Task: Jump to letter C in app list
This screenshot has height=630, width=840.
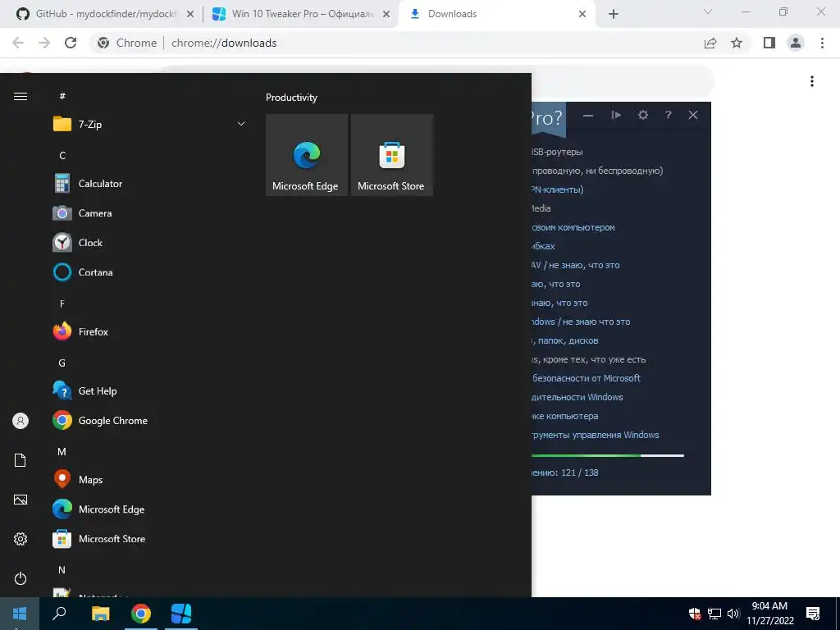Action: [x=62, y=155]
